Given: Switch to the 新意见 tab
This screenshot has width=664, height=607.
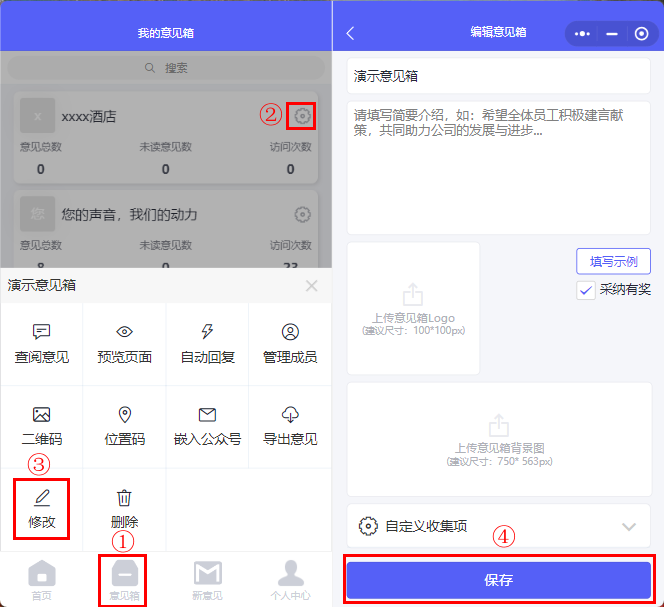Looking at the screenshot, I should pos(208,580).
